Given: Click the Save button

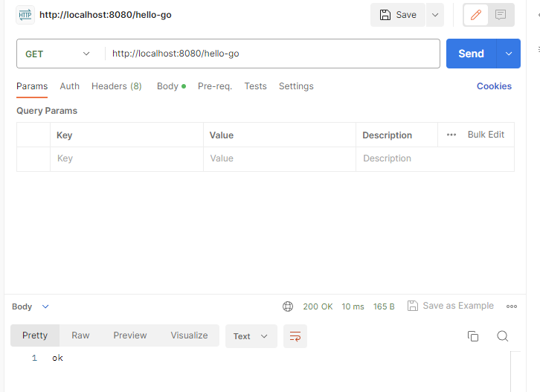Looking at the screenshot, I should click(398, 15).
